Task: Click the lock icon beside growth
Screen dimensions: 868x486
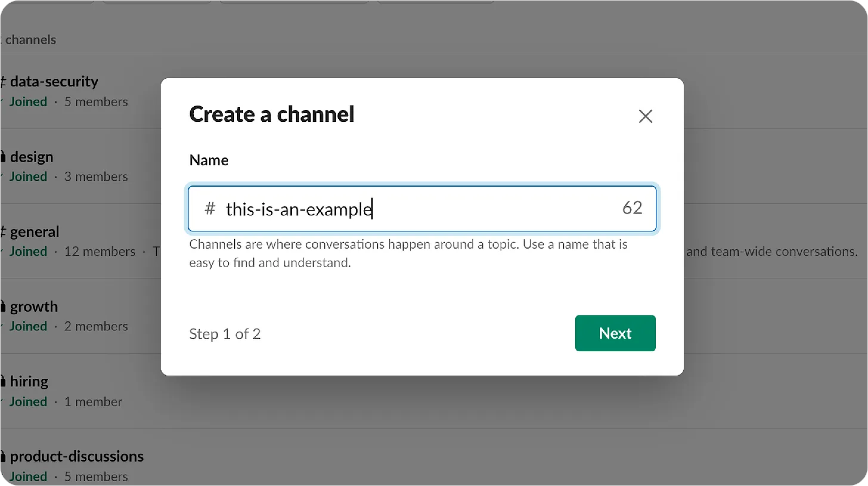Action: [x=3, y=307]
